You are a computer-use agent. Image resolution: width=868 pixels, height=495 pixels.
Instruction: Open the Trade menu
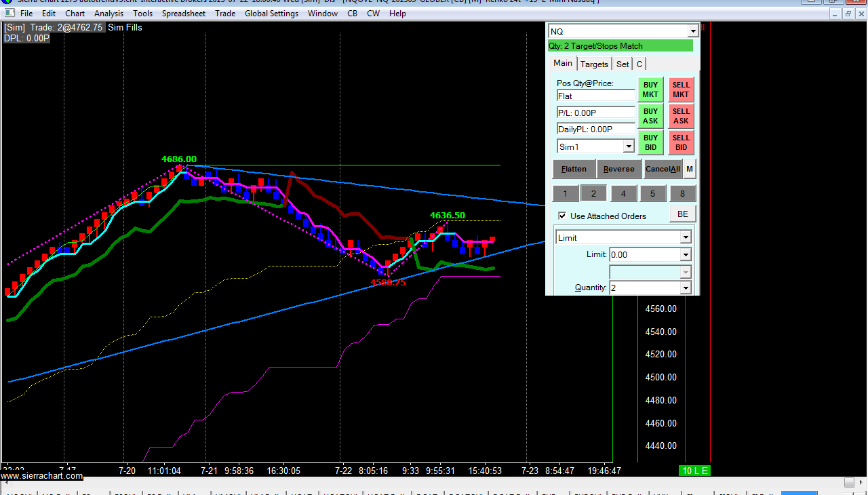click(225, 14)
